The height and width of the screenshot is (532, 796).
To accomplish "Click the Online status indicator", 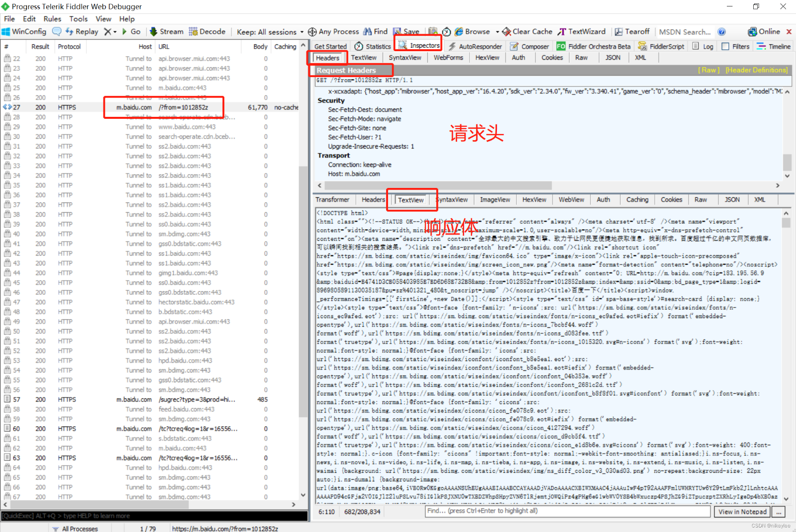I will [764, 31].
